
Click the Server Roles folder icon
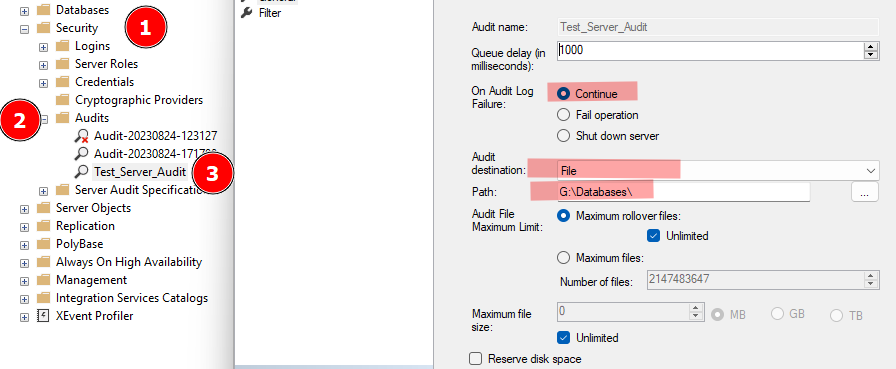point(62,64)
